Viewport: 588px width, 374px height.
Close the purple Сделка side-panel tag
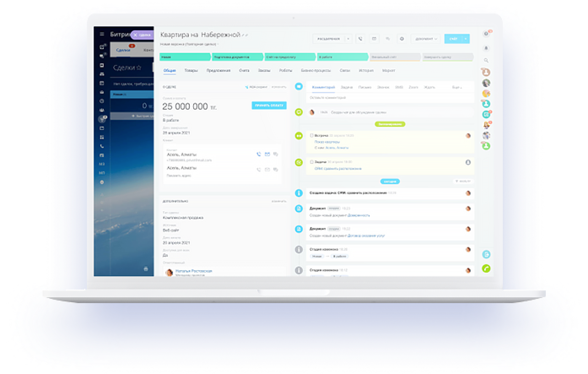(x=135, y=35)
